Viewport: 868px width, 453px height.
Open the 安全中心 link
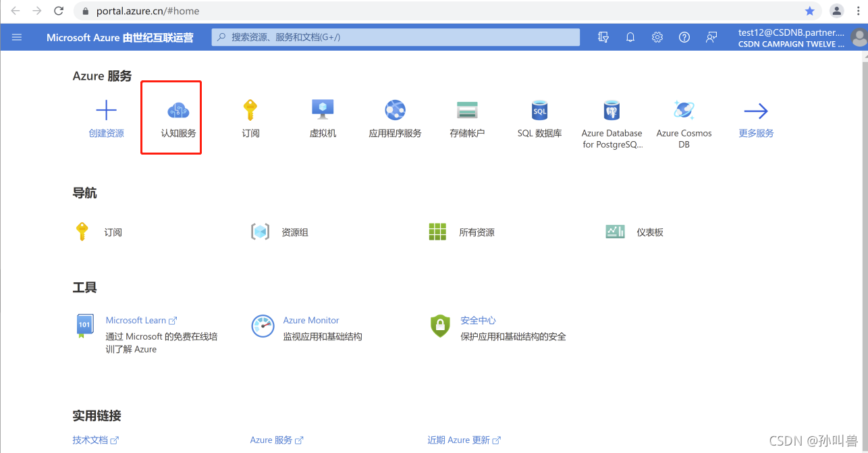478,320
